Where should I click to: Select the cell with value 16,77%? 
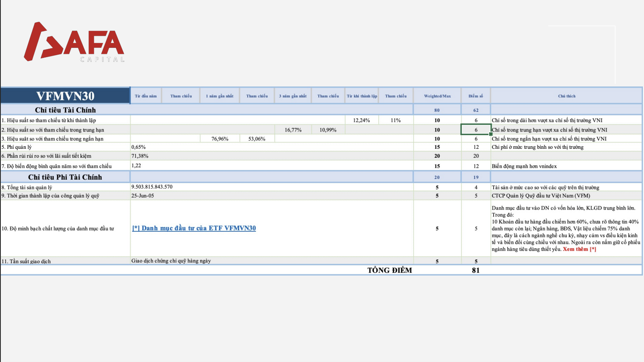(x=293, y=130)
